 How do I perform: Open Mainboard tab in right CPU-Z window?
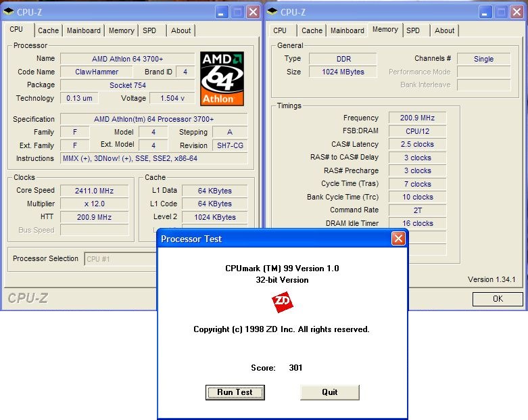coord(347,30)
